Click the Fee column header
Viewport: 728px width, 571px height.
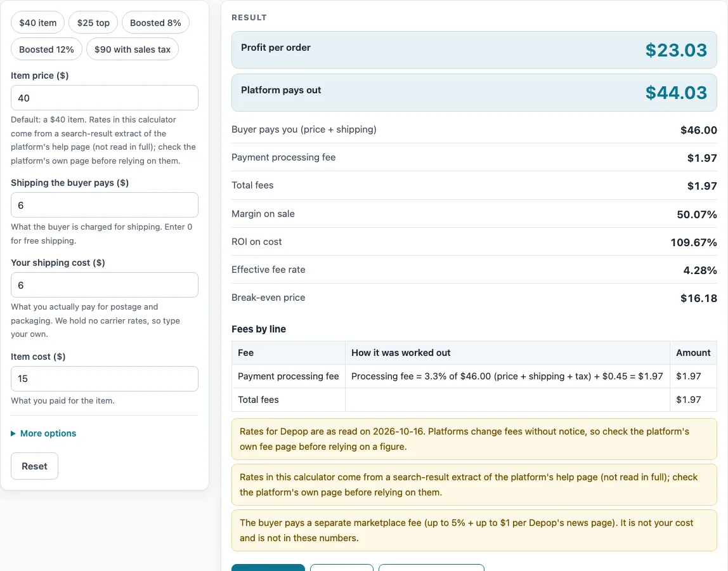pyautogui.click(x=289, y=353)
